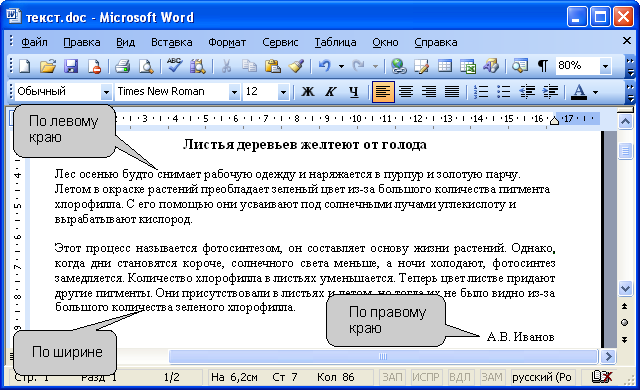Toggle bold with the Ж button
The image size is (640, 390).
click(308, 92)
